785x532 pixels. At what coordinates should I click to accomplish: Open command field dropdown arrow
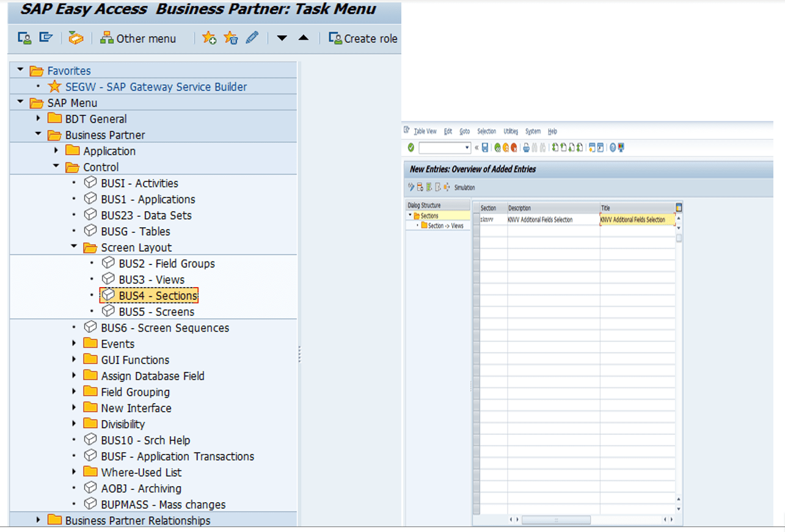467,148
